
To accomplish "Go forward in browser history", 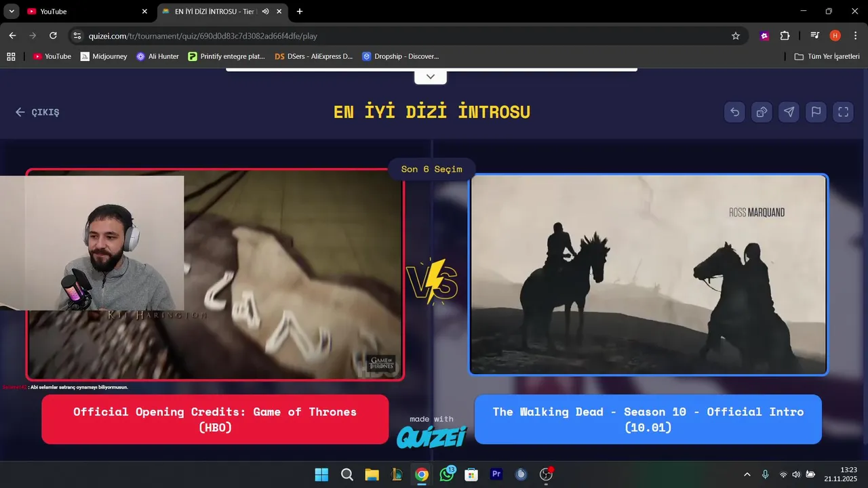I will [33, 36].
